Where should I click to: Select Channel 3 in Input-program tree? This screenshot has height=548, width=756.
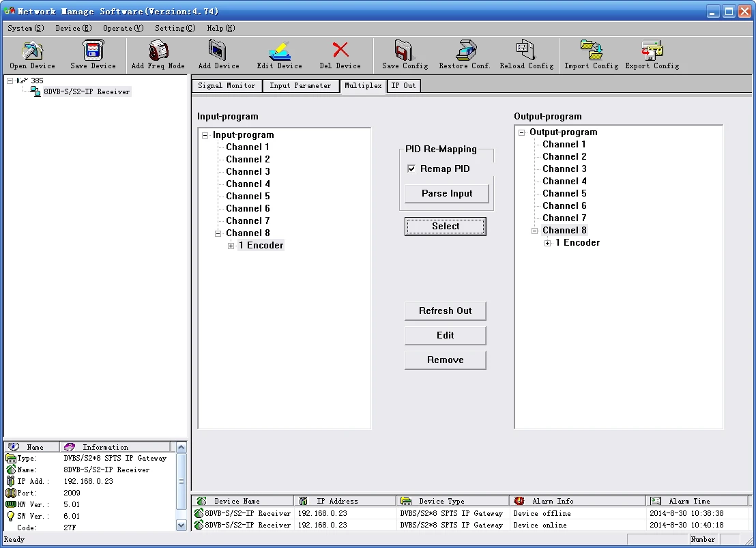pos(248,172)
